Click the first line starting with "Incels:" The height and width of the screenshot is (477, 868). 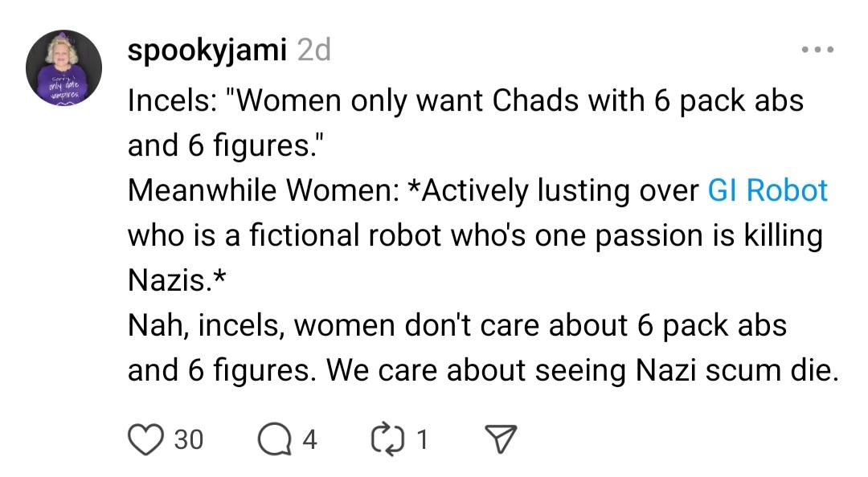pos(466,100)
